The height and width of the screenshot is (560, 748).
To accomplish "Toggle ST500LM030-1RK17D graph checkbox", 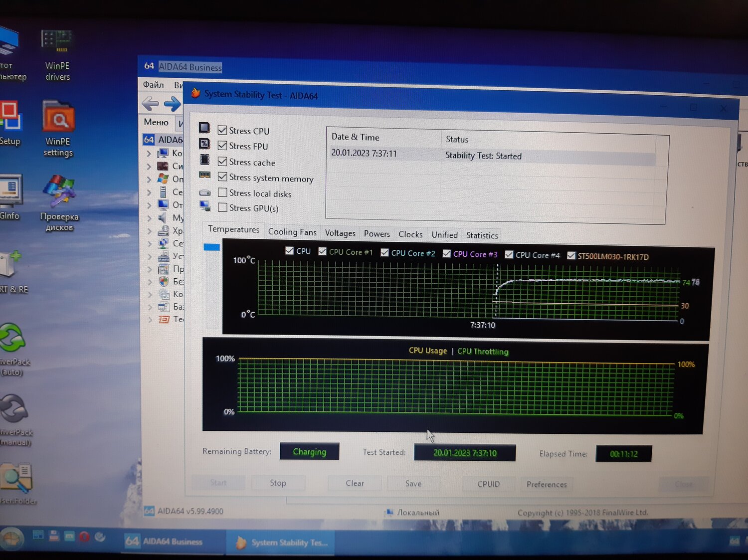I will point(571,256).
